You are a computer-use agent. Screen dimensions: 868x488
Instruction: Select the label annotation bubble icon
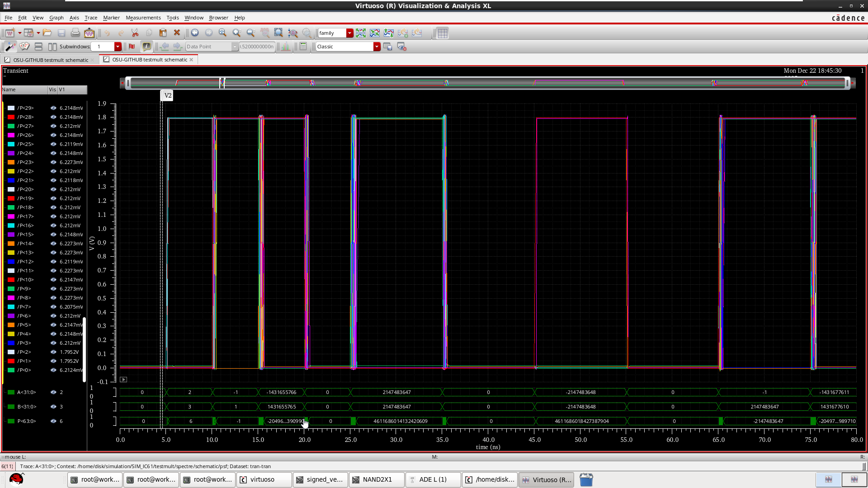click(x=146, y=46)
